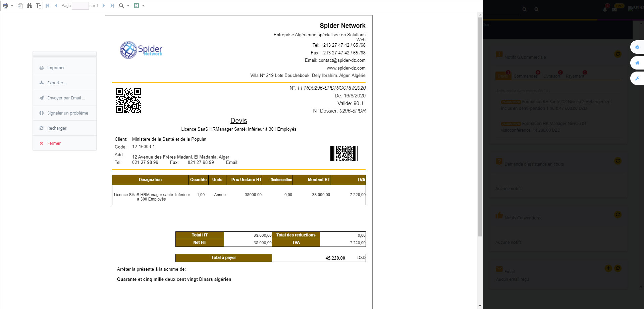The width and height of the screenshot is (644, 309).
Task: Open the page view mode dropdown arrow
Action: (x=143, y=6)
